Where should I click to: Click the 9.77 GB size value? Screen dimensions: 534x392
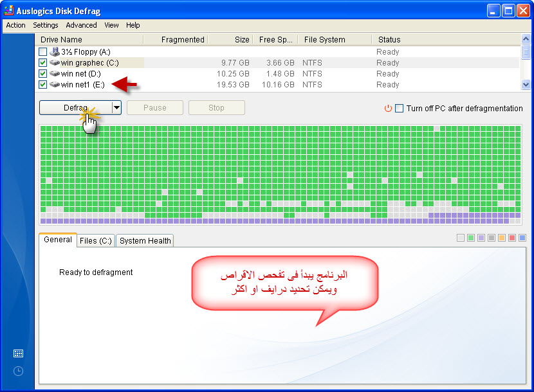(235, 62)
